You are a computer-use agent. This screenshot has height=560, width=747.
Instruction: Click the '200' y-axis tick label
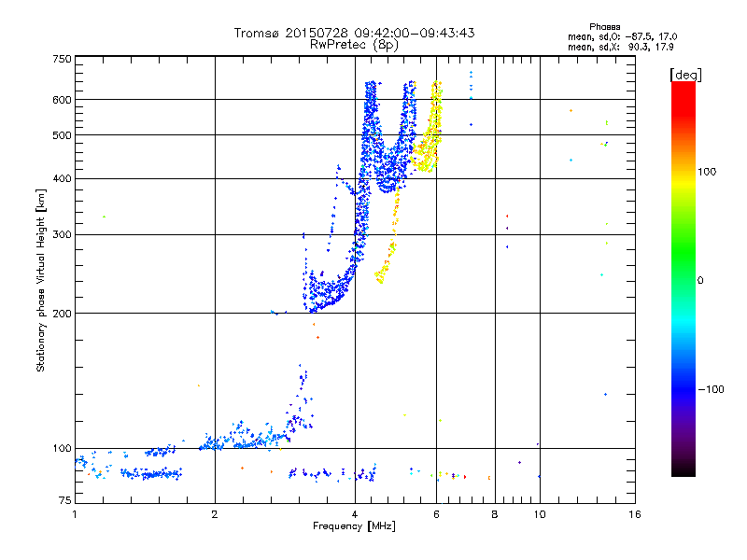pos(62,314)
